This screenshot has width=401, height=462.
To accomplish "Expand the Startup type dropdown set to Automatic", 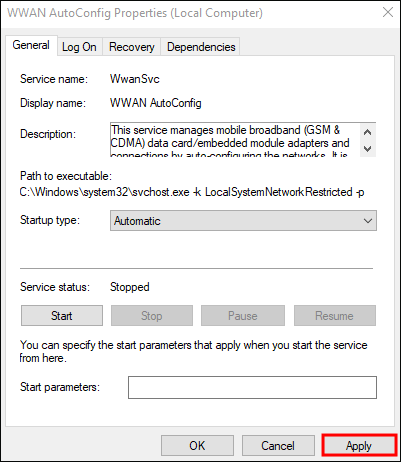I will click(x=243, y=220).
